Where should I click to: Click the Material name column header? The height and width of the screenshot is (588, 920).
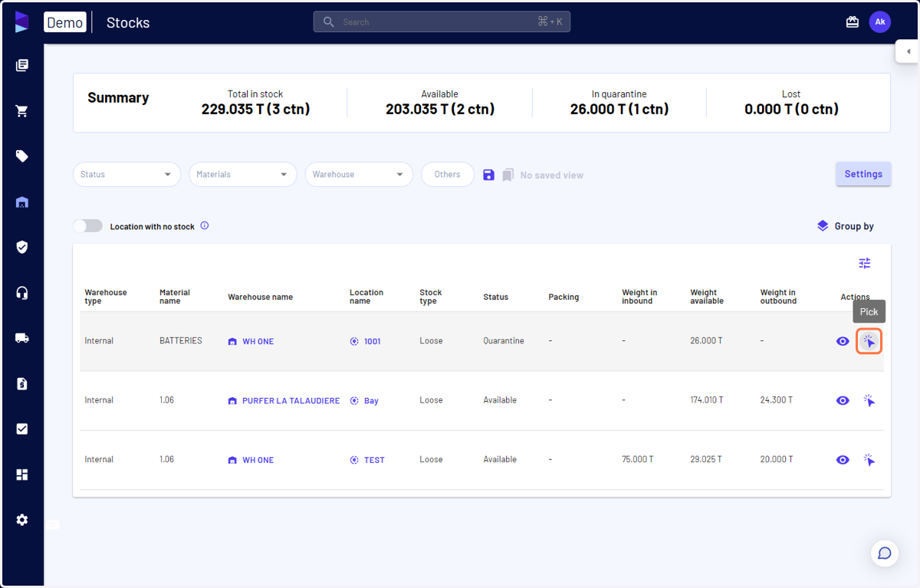[175, 297]
